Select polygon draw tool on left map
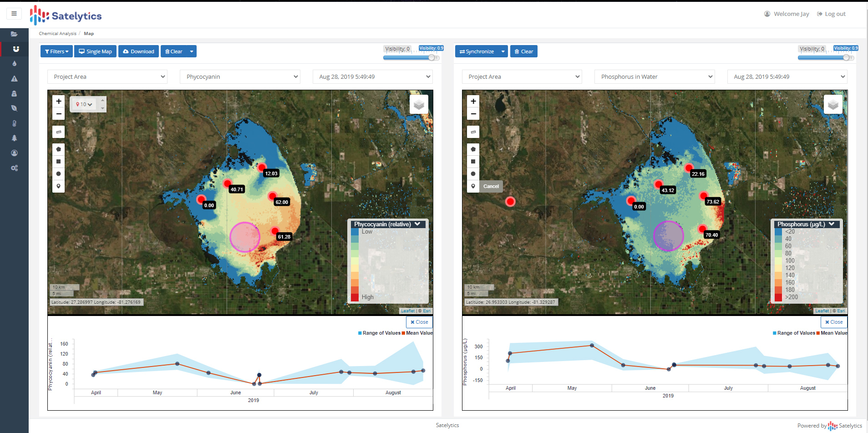The image size is (868, 433). [59, 149]
